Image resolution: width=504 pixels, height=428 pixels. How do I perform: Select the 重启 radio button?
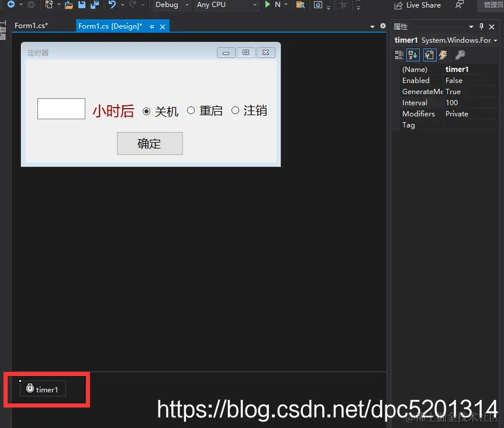191,111
